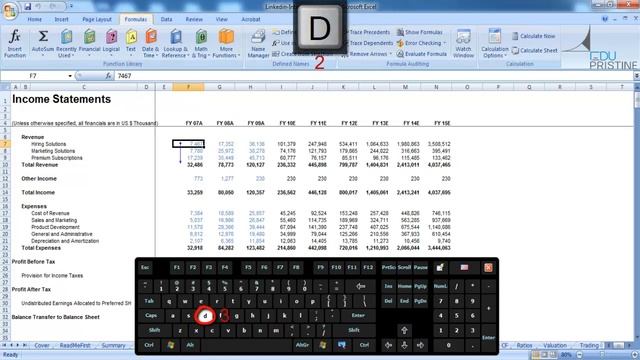
Task: Click the Tab key on on-screen keyboard
Action: click(149, 301)
